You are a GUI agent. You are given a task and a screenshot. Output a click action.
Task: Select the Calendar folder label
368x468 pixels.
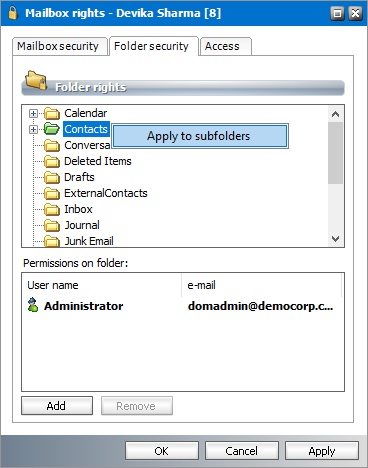point(86,113)
